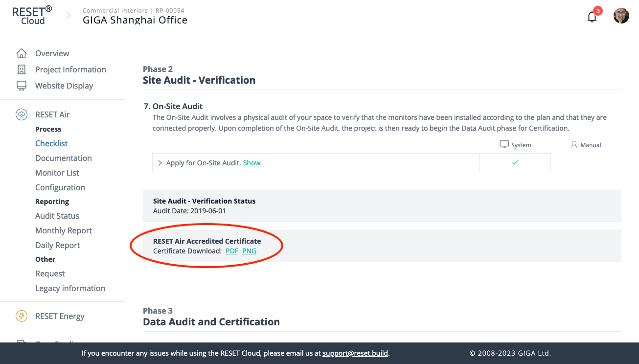The height and width of the screenshot is (364, 639).
Task: Click the breadcrumb arrow next to logo
Action: pos(68,16)
